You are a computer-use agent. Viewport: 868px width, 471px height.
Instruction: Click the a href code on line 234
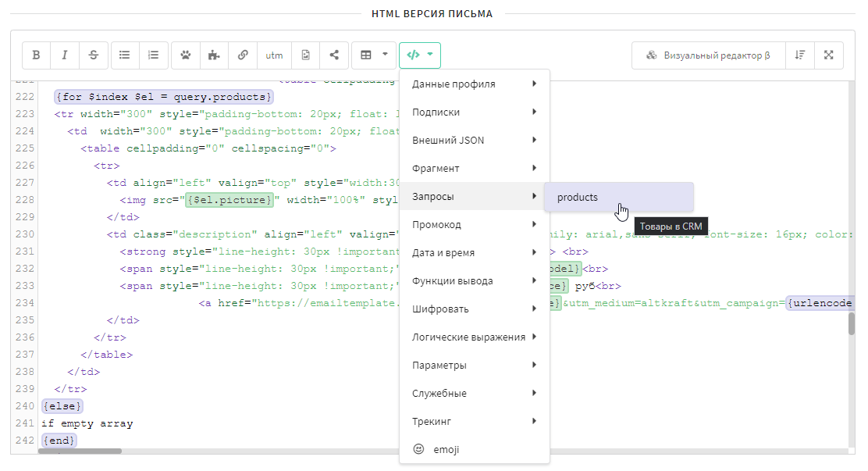click(x=299, y=303)
